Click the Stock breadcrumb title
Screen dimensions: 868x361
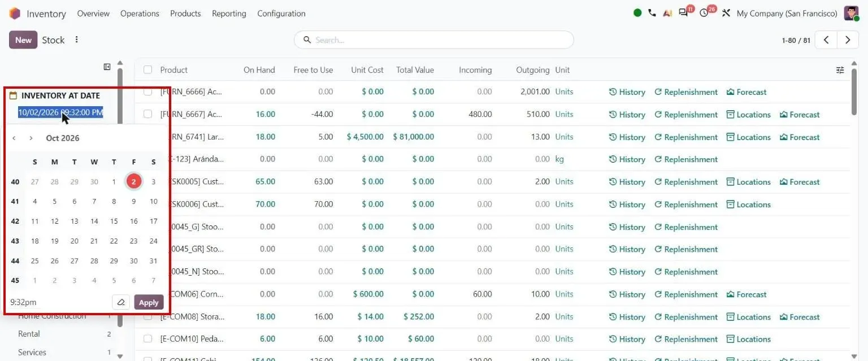53,40
